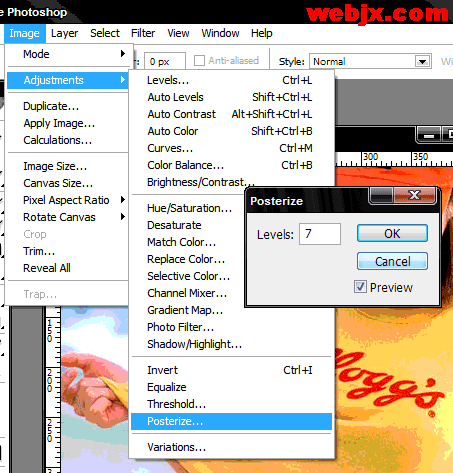Open the Layer menu
Viewport: 453px width, 473px height.
tap(64, 33)
